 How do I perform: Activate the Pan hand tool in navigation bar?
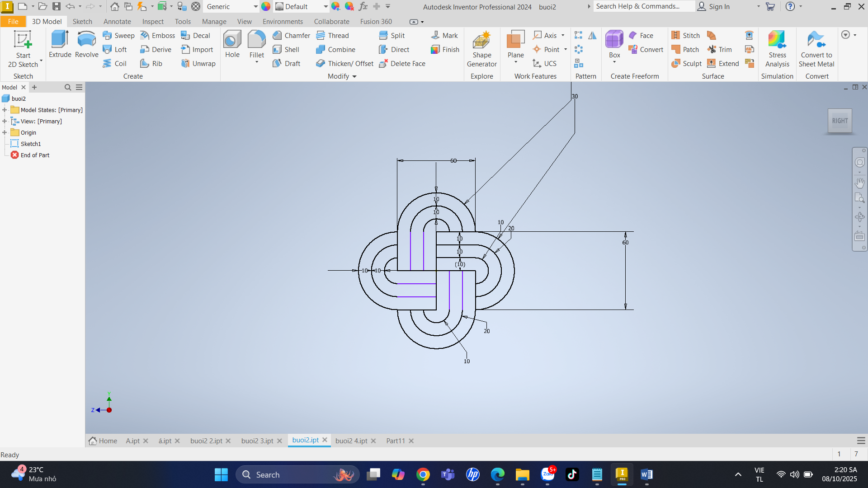tap(859, 183)
